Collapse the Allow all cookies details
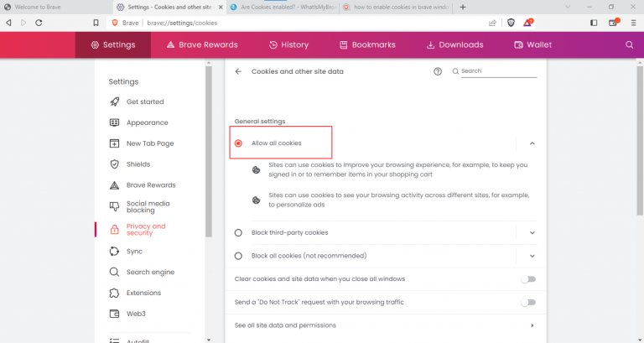Viewport: 644px width, 343px height. coord(532,143)
